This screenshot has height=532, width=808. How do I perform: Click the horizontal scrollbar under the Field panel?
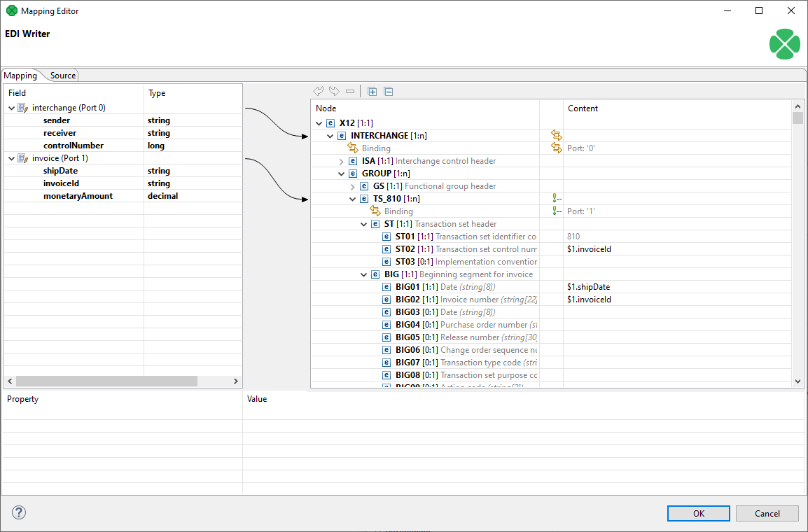click(105, 381)
